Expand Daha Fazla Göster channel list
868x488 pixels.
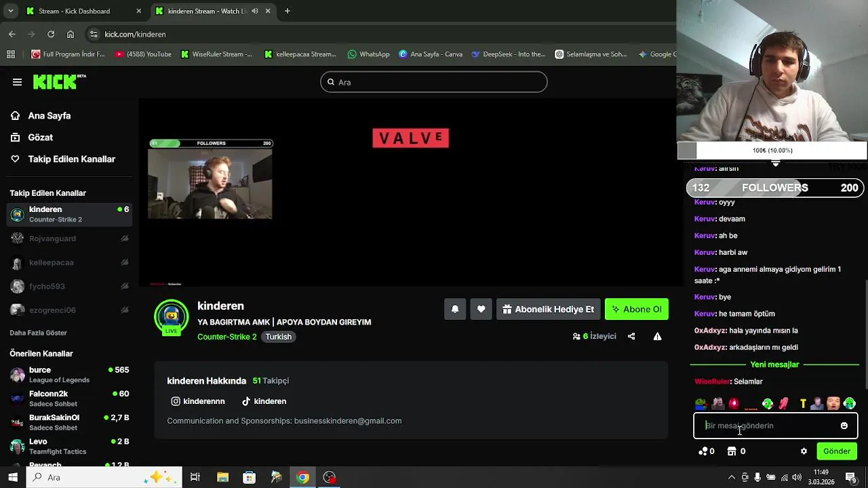tap(38, 333)
